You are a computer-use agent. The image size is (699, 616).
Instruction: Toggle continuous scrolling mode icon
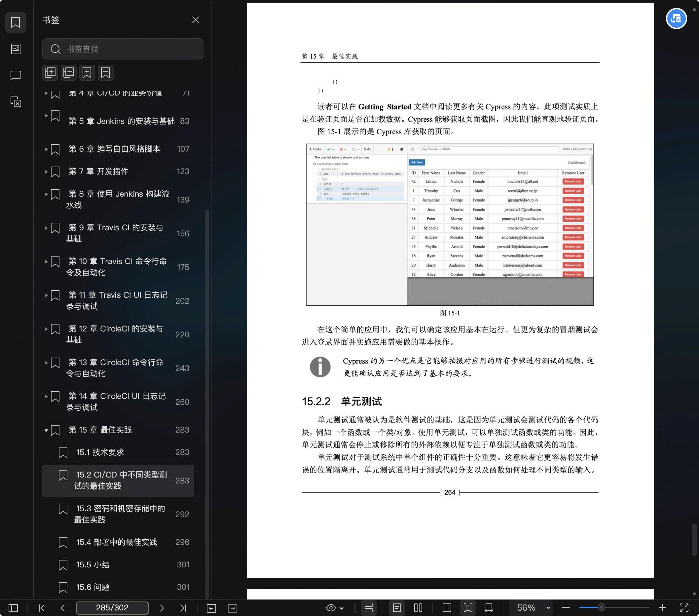coord(368,608)
